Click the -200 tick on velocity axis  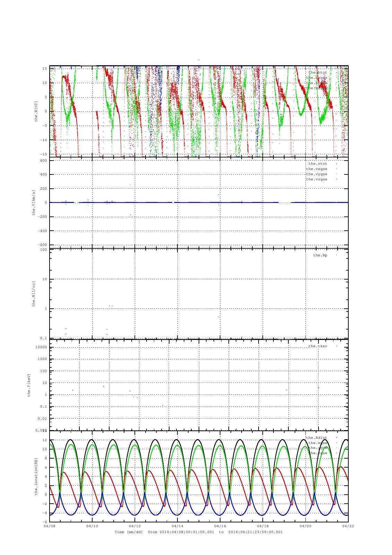tap(42, 217)
